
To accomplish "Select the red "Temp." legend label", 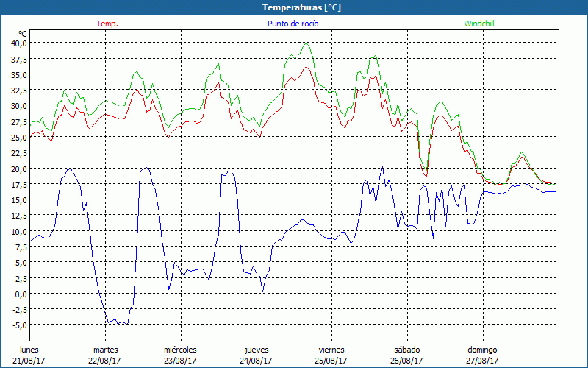I will click(x=107, y=24).
